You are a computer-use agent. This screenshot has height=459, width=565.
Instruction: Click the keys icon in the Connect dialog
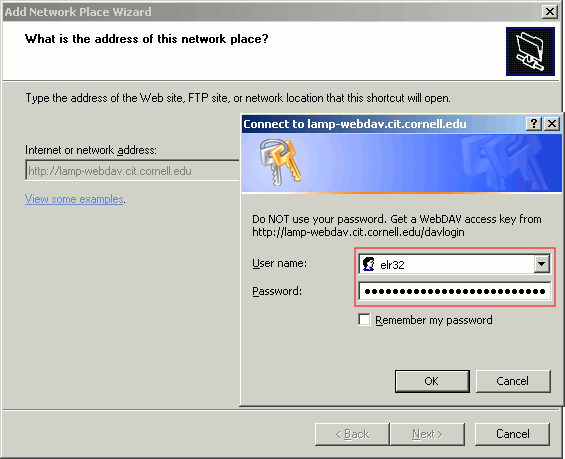(x=281, y=162)
